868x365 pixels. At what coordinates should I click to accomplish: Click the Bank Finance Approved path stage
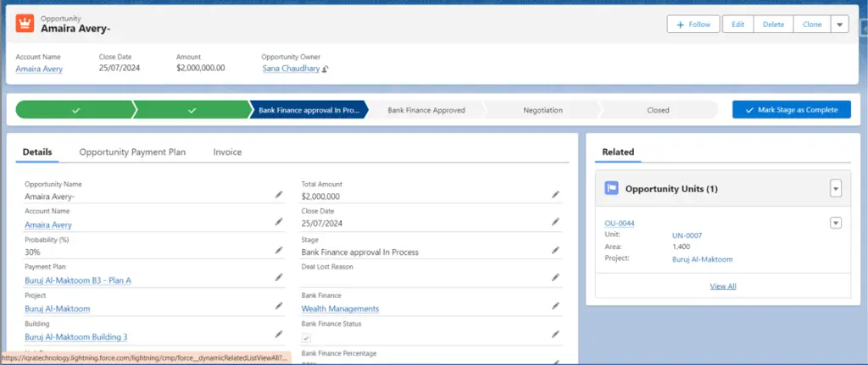pos(426,110)
